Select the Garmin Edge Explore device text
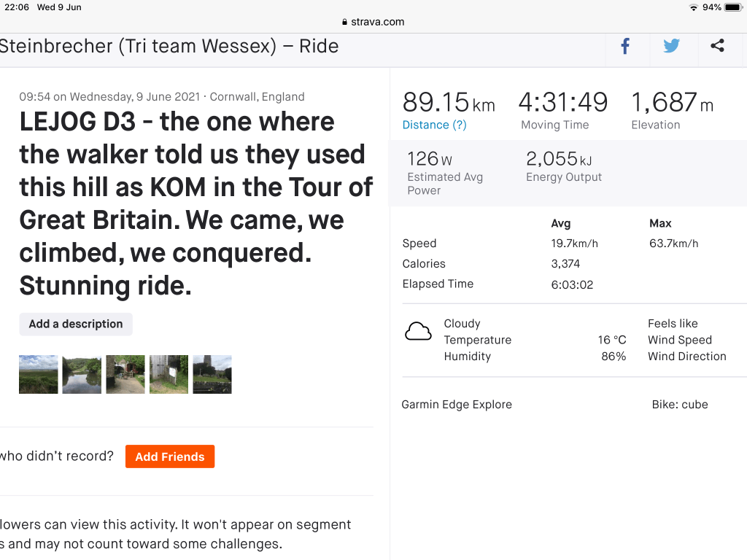The width and height of the screenshot is (747, 560). [x=457, y=405]
